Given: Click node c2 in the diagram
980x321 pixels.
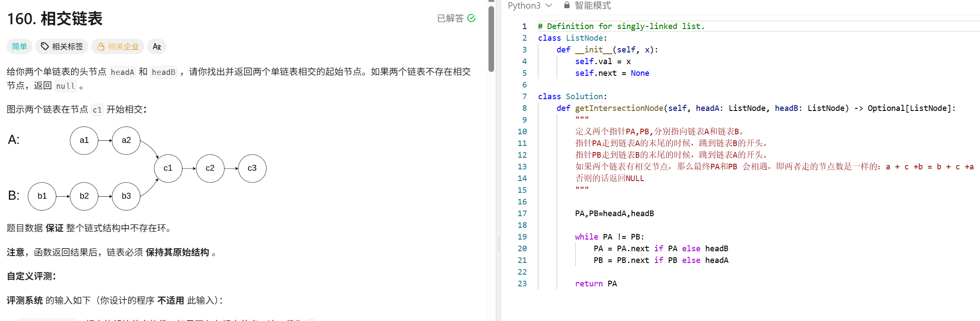Looking at the screenshot, I should coord(210,168).
